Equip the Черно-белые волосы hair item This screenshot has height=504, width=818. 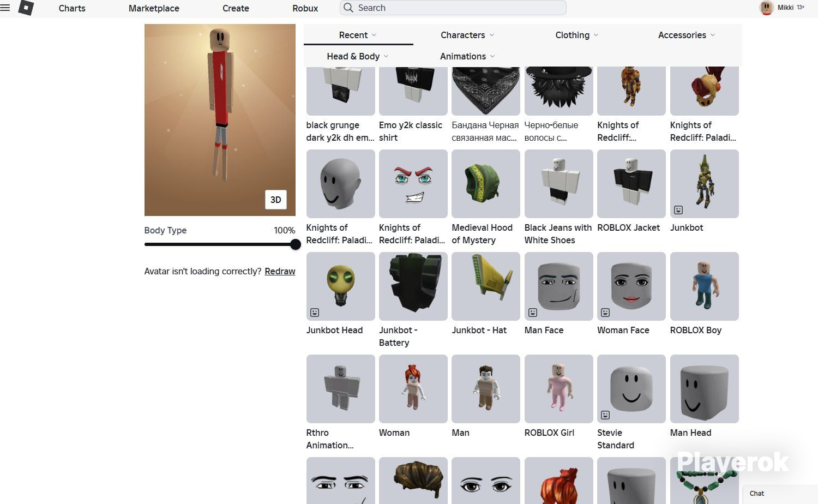(558, 91)
